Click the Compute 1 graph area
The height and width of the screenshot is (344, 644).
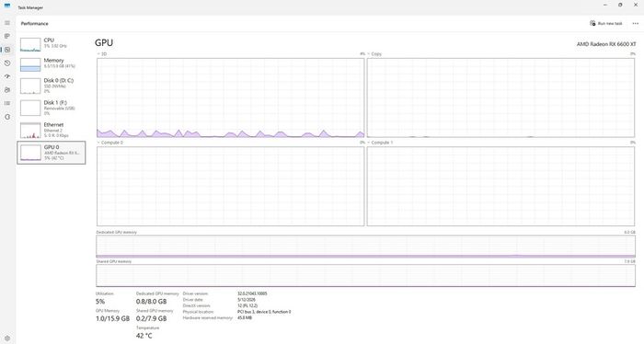[500, 186]
